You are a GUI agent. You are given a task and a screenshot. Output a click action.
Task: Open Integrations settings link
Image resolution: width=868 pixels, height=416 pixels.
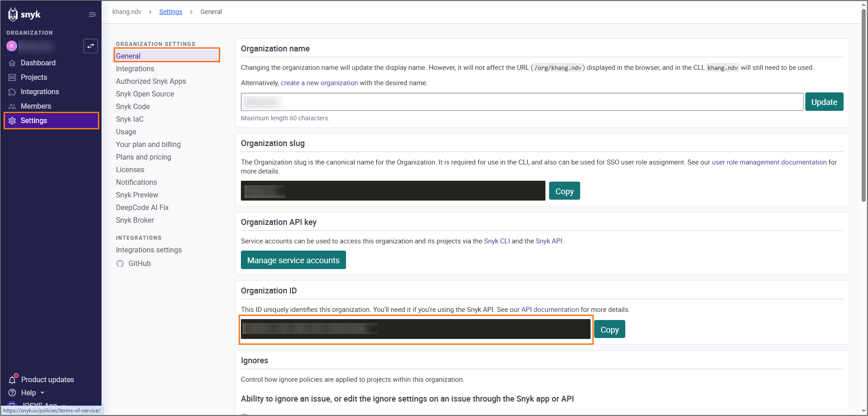(149, 250)
